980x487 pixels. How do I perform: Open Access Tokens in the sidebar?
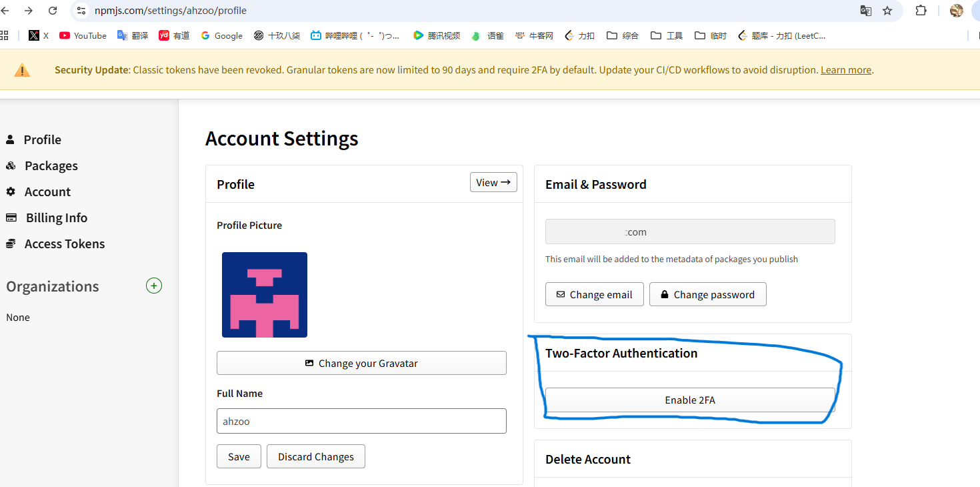[64, 243]
